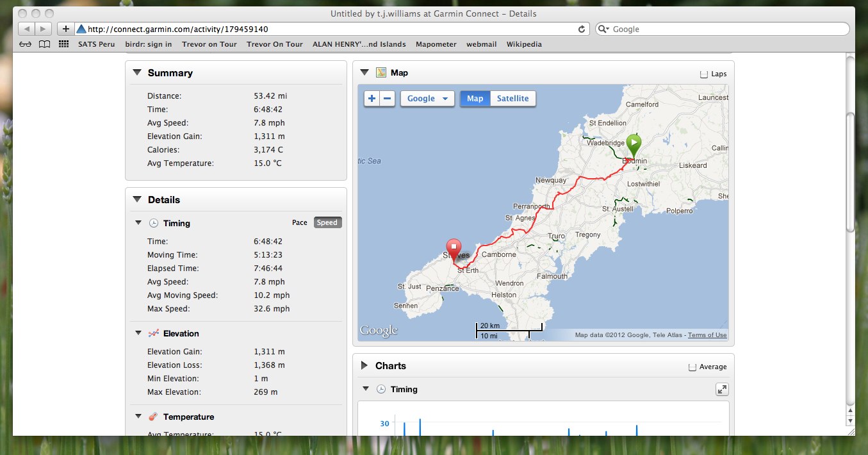This screenshot has height=455, width=868.
Task: Open the Mapometer bookmark
Action: [x=436, y=44]
